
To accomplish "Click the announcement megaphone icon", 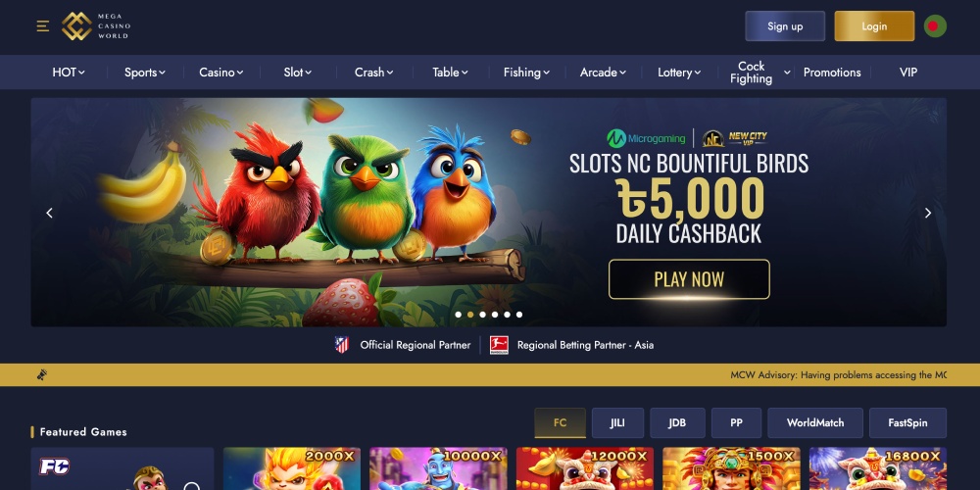I will click(x=42, y=374).
